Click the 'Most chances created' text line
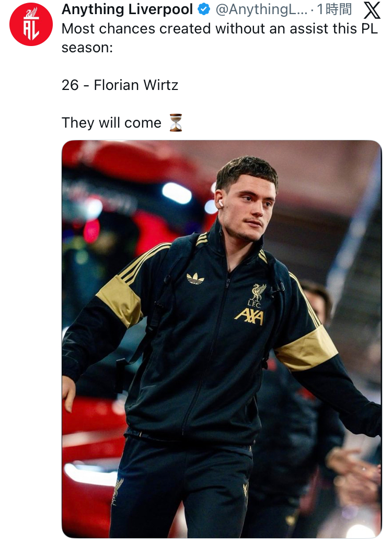Screen dimensions: 392x544 coord(220,28)
